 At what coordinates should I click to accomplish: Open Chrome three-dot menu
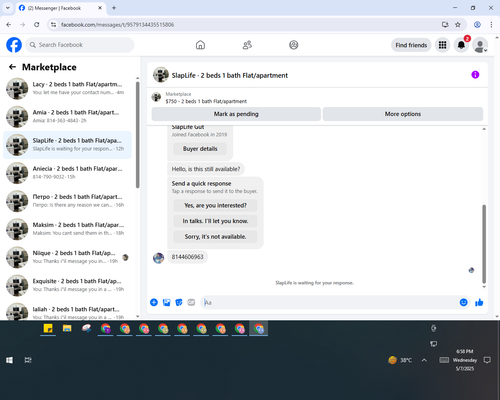coord(491,25)
